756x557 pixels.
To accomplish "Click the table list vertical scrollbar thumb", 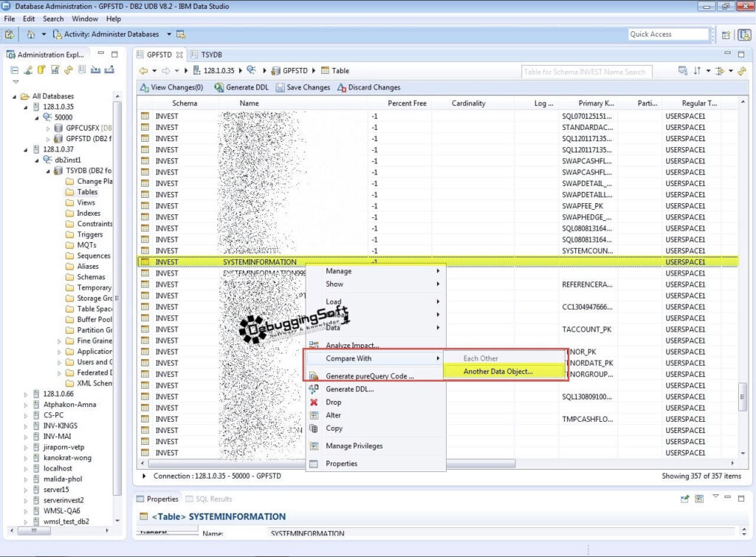I will (x=743, y=397).
